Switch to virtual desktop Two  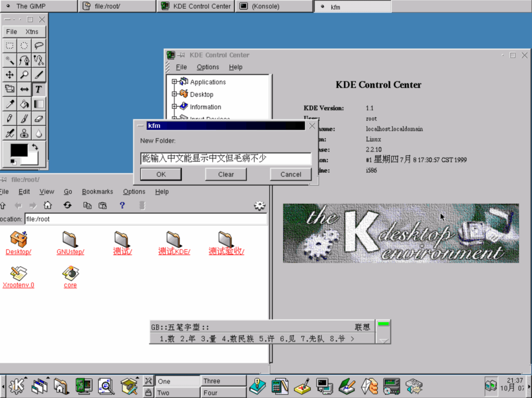point(178,393)
